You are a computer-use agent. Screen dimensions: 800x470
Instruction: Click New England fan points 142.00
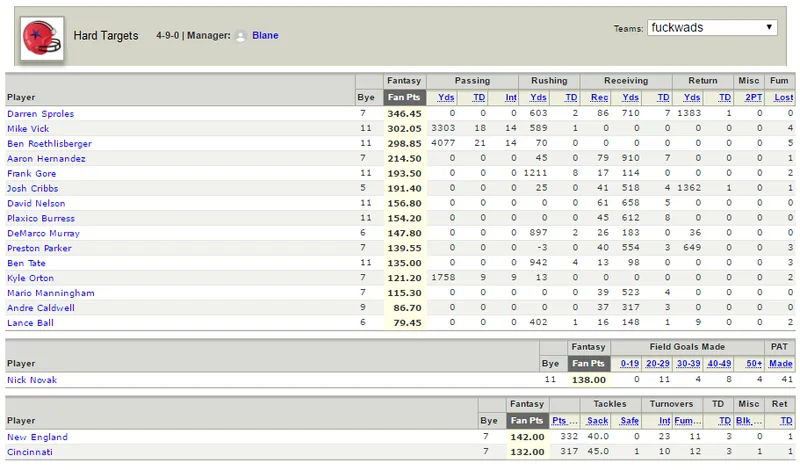(x=528, y=437)
